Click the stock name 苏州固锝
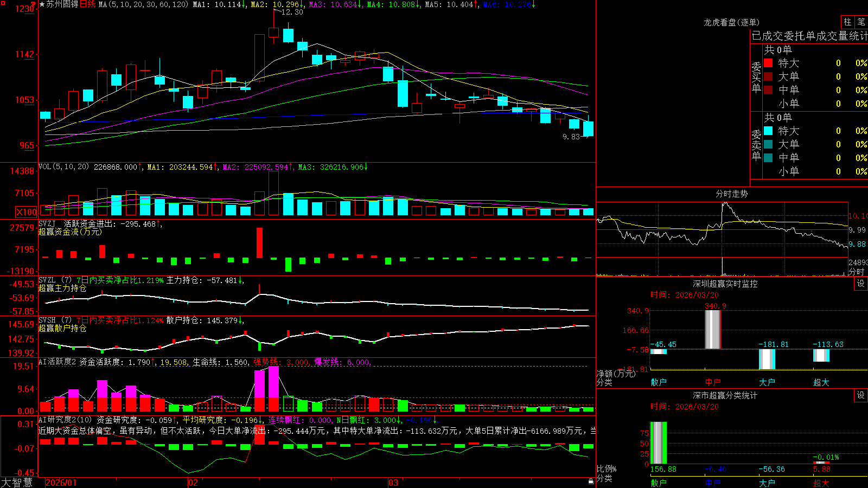This screenshot has width=868, height=488. click(x=62, y=4)
